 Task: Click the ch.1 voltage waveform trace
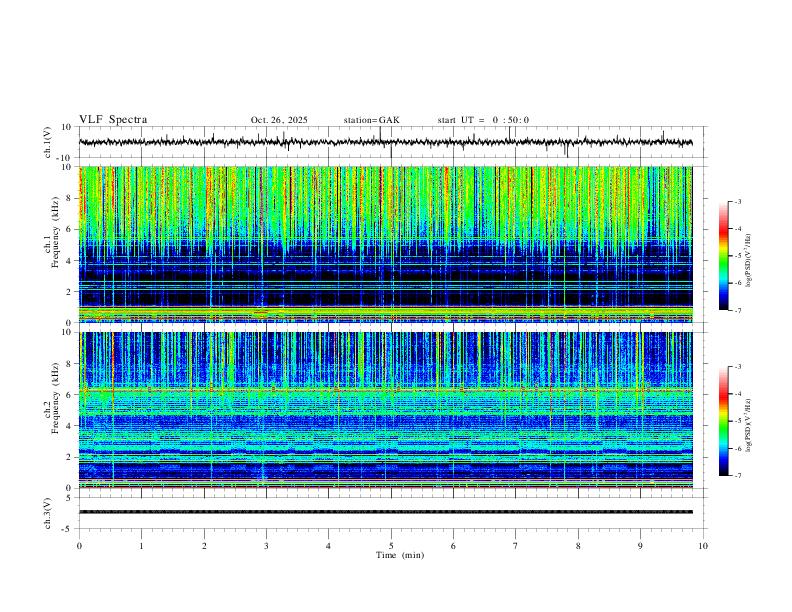(385, 142)
